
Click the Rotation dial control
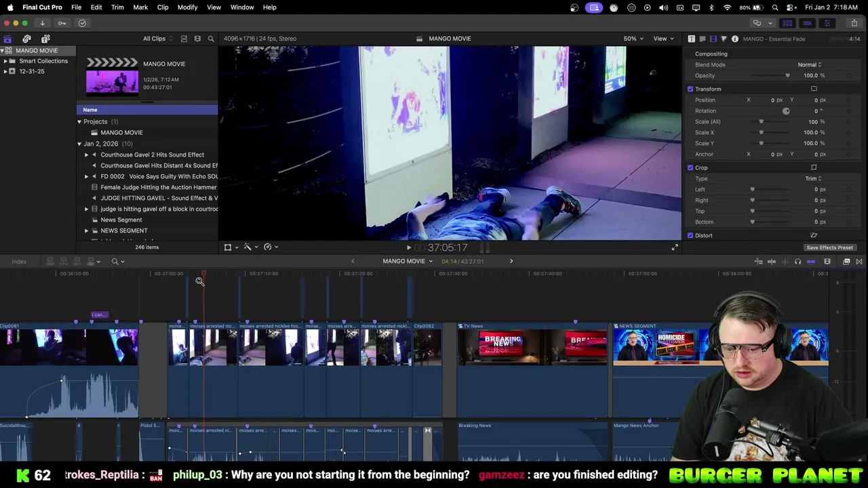point(786,110)
